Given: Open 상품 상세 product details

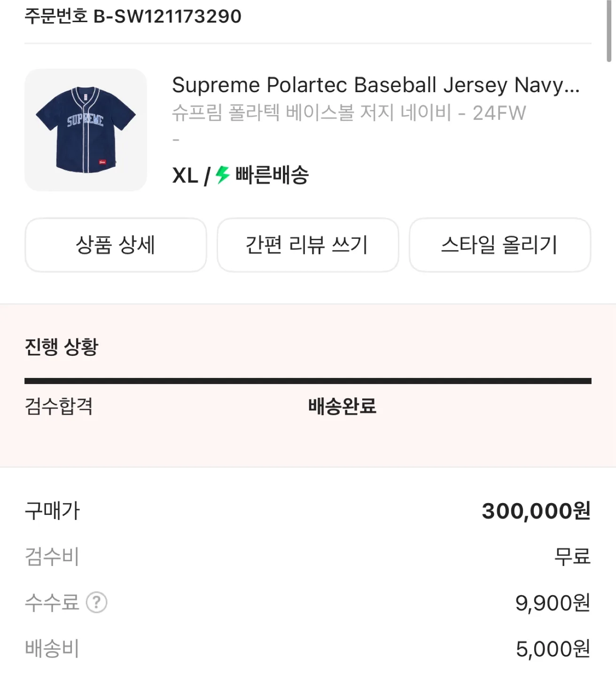Looking at the screenshot, I should pos(116,245).
